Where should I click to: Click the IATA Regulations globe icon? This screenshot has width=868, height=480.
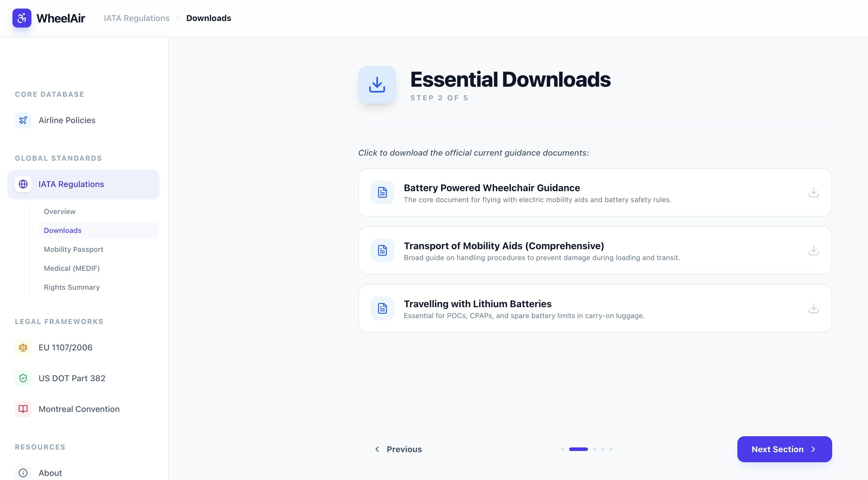(x=23, y=184)
